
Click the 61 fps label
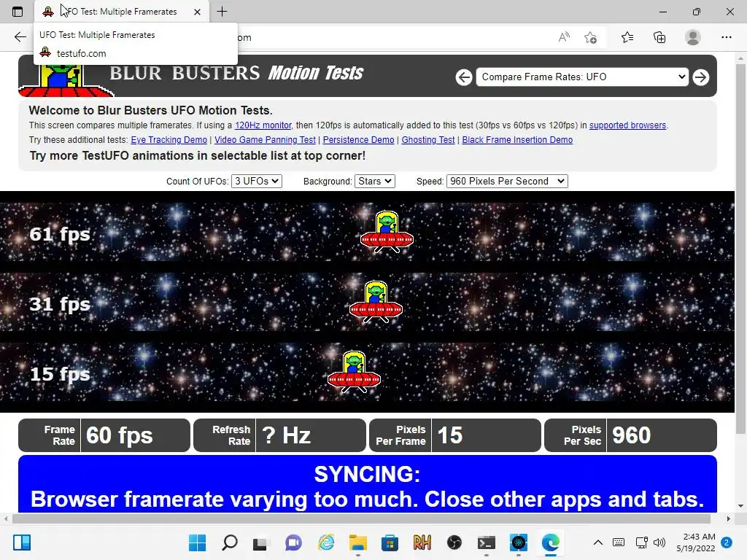click(x=60, y=234)
